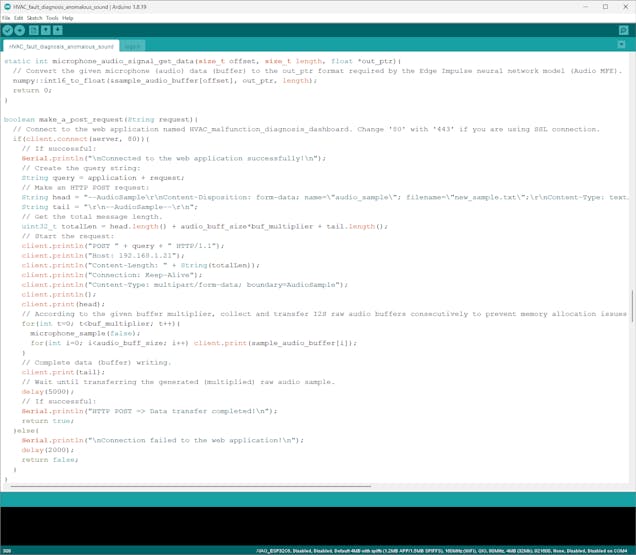Screen dimensions: 636x555
Task: Create a new sketch with the New icon
Action: pos(34,30)
